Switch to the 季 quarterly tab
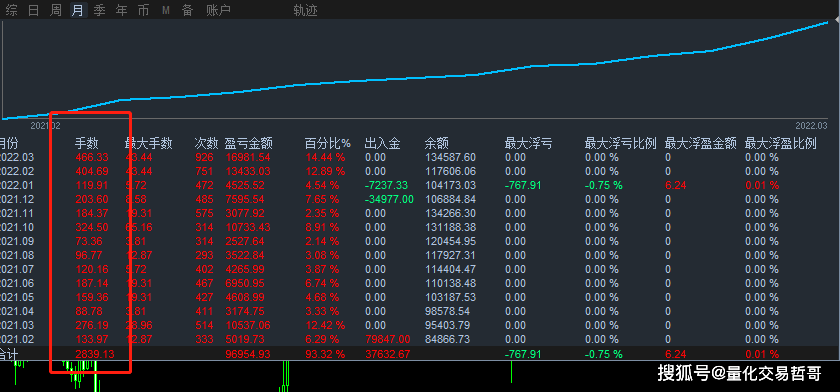Image resolution: width=840 pixels, height=392 pixels. (100, 11)
